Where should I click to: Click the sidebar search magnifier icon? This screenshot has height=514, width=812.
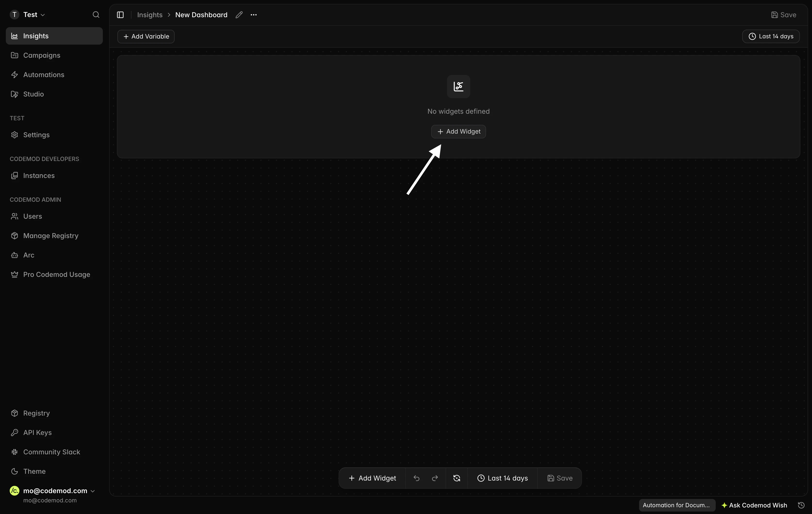pyautogui.click(x=96, y=15)
